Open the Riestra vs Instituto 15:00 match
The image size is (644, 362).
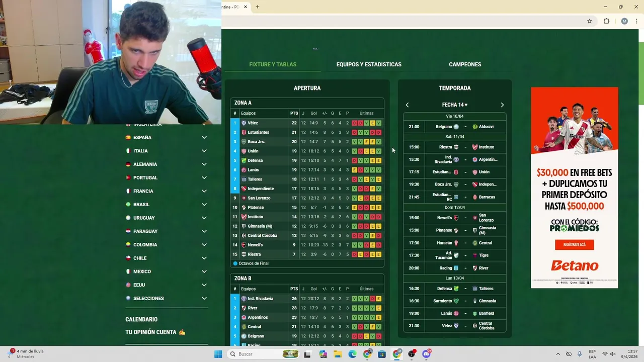pyautogui.click(x=454, y=147)
